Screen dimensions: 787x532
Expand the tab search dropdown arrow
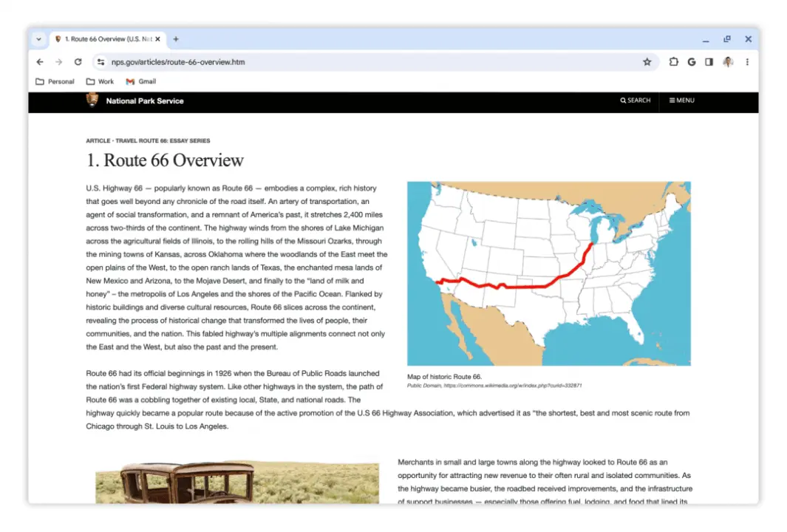point(39,39)
